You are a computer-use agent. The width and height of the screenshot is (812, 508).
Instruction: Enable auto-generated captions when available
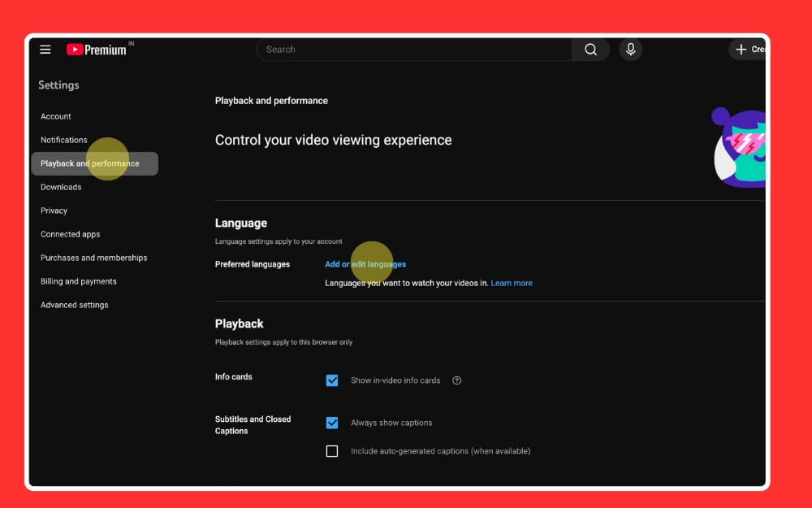[x=332, y=450]
